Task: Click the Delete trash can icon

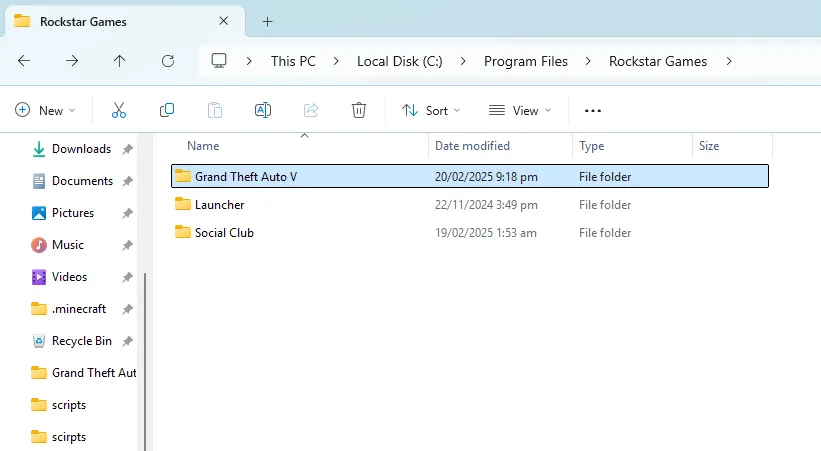Action: (359, 111)
